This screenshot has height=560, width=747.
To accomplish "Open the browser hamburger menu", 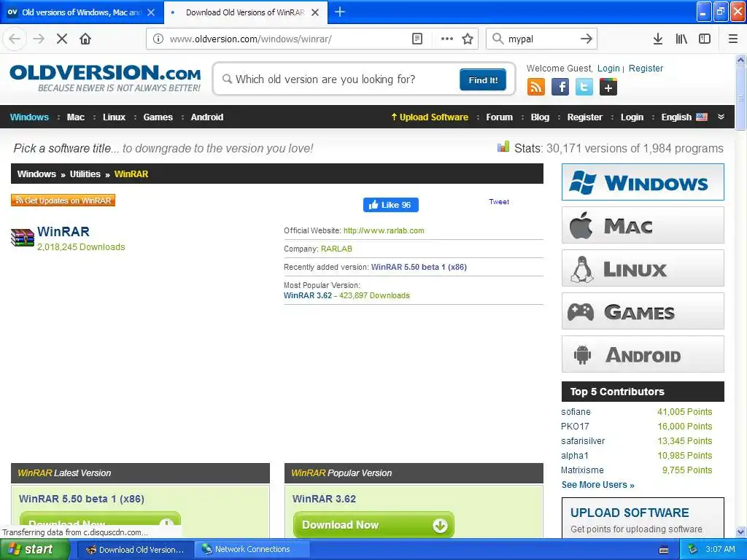I will point(732,39).
